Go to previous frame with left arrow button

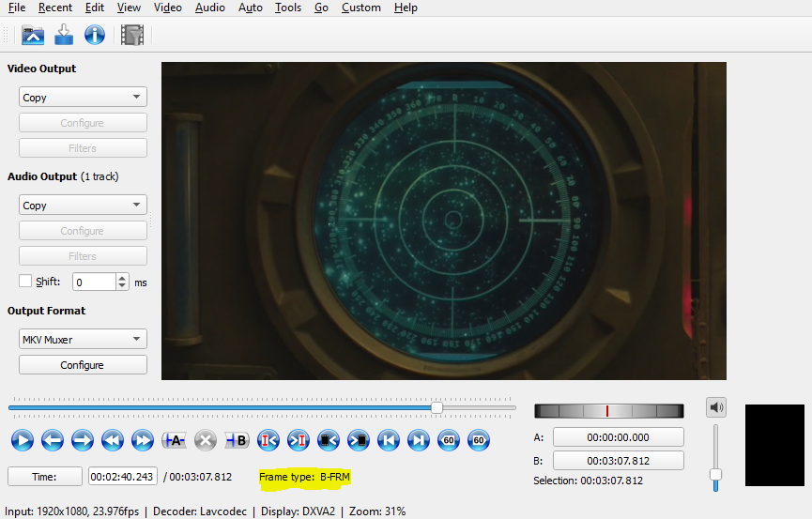click(53, 440)
